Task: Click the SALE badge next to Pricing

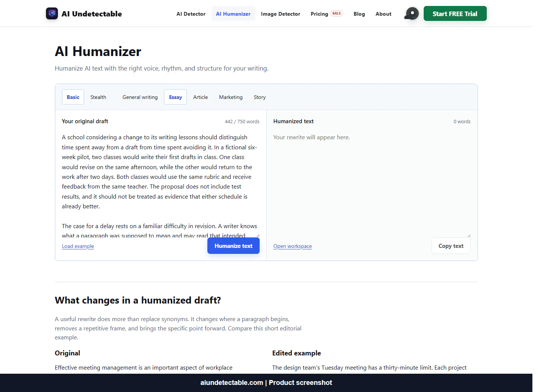Action: [x=337, y=13]
